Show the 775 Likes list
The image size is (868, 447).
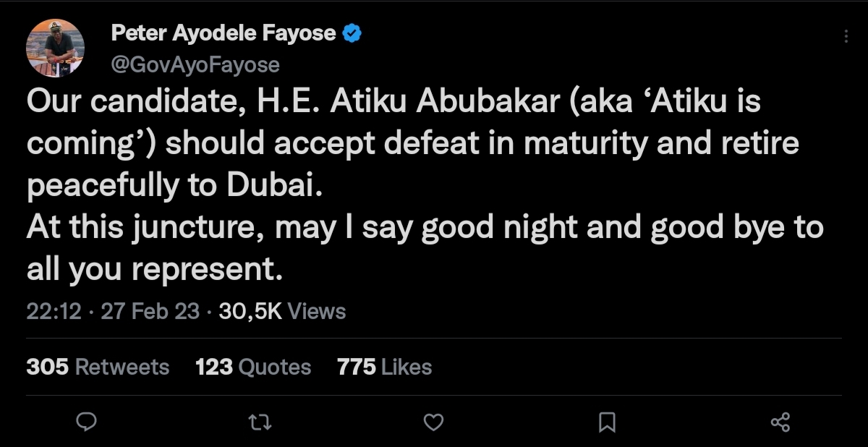(x=384, y=367)
